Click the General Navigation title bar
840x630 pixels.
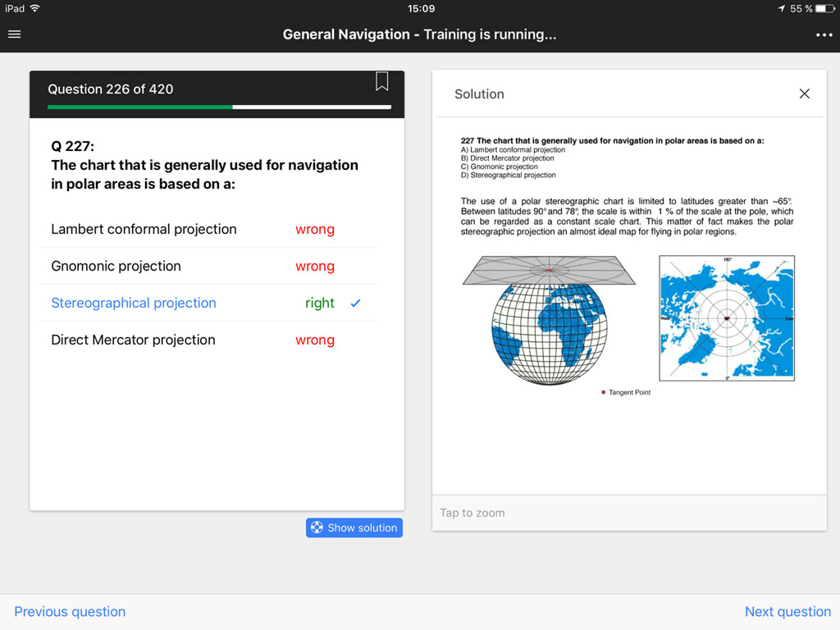[x=419, y=34]
